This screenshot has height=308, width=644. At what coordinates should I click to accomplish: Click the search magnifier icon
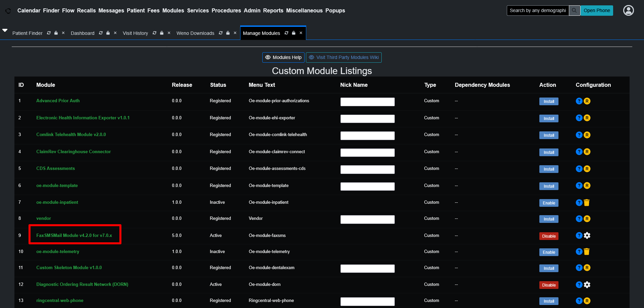[575, 10]
